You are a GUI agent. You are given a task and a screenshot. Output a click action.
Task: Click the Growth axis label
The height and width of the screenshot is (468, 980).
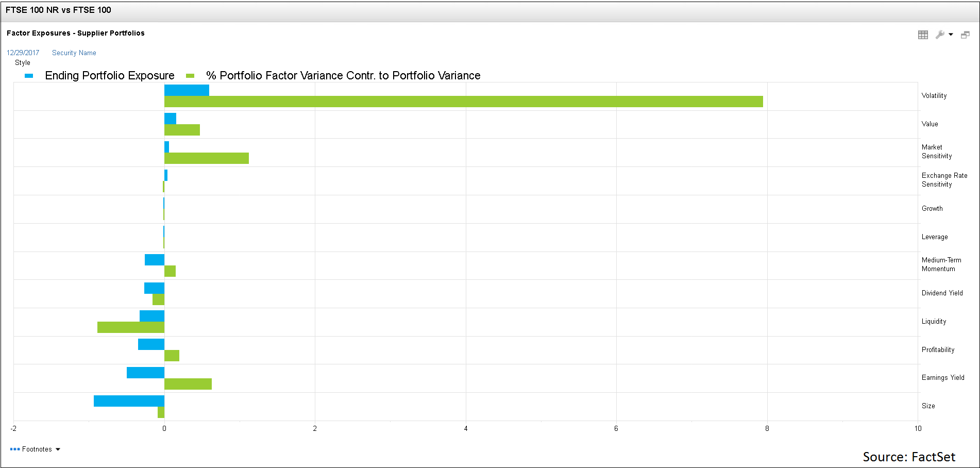pos(932,209)
